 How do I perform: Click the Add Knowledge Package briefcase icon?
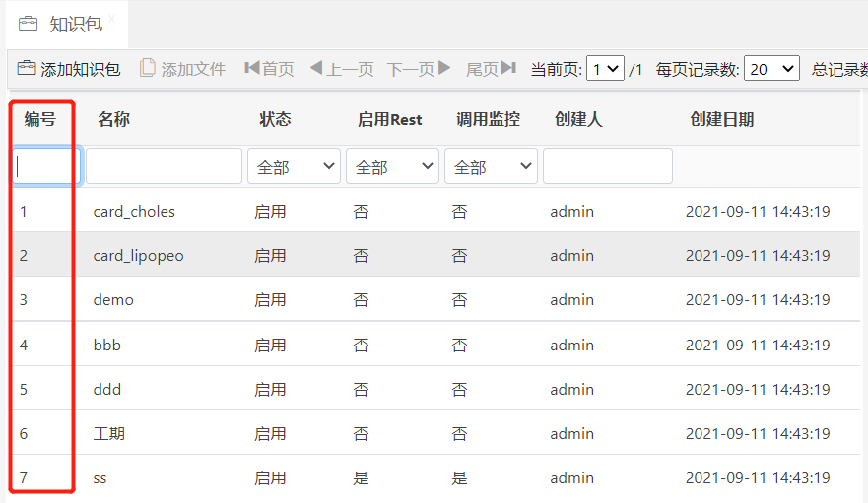pos(27,68)
